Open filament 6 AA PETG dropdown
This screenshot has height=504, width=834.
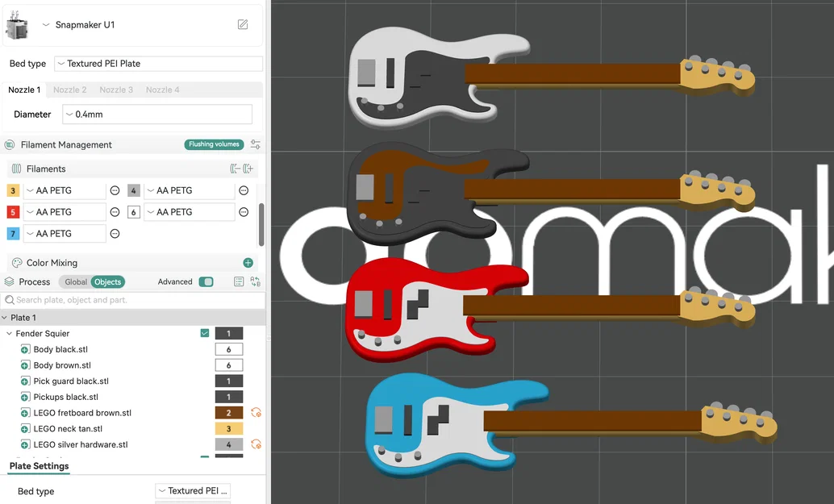[189, 212]
